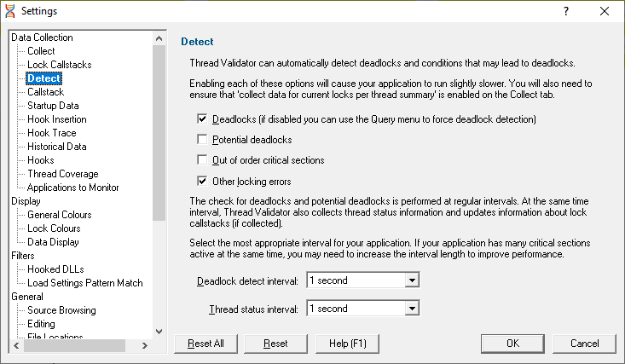The height and width of the screenshot is (364, 625).
Task: Open Thread Coverage settings
Action: 63,174
